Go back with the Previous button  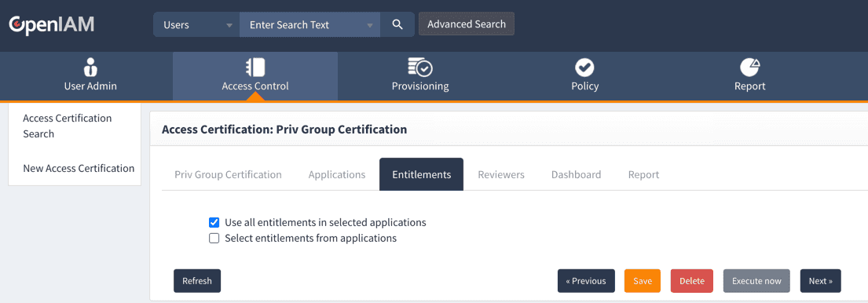point(586,281)
